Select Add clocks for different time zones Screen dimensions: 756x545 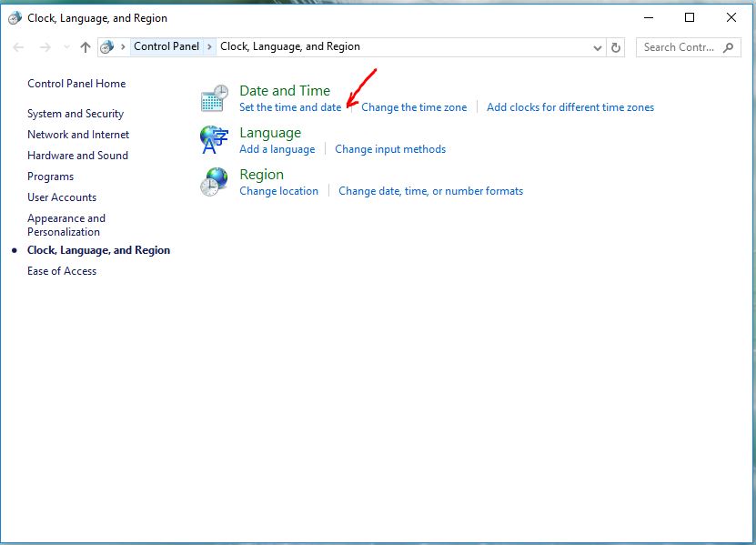click(x=570, y=107)
